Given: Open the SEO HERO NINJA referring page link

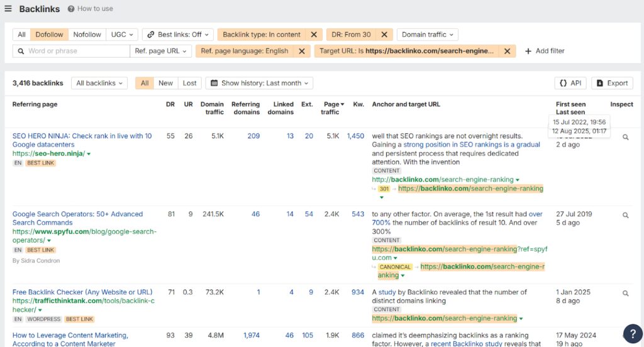Looking at the screenshot, I should tap(82, 140).
